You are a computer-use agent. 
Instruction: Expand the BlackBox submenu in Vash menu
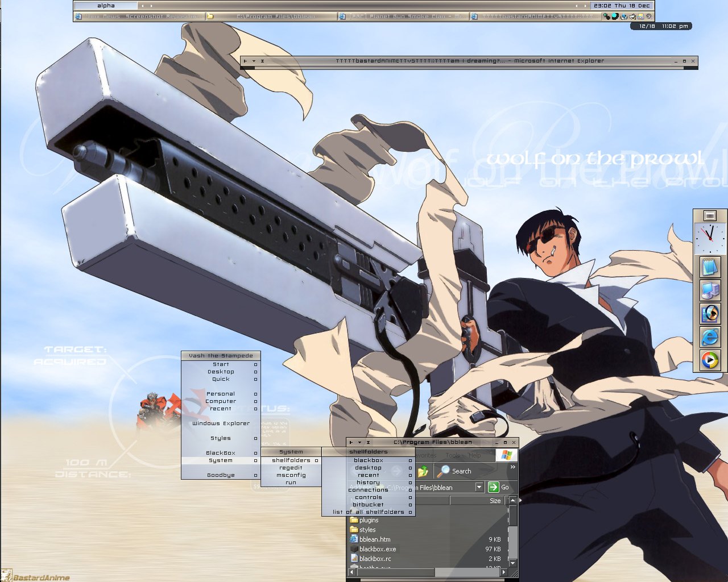point(221,453)
